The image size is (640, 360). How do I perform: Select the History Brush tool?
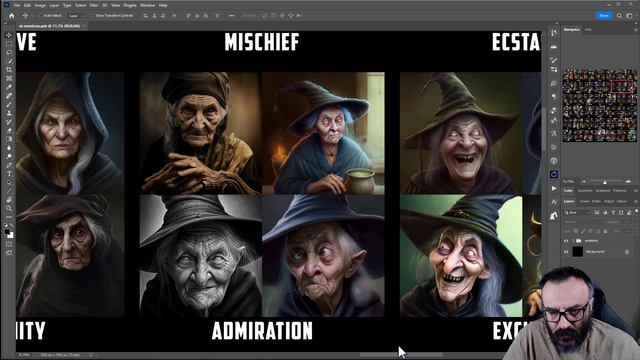click(x=9, y=122)
